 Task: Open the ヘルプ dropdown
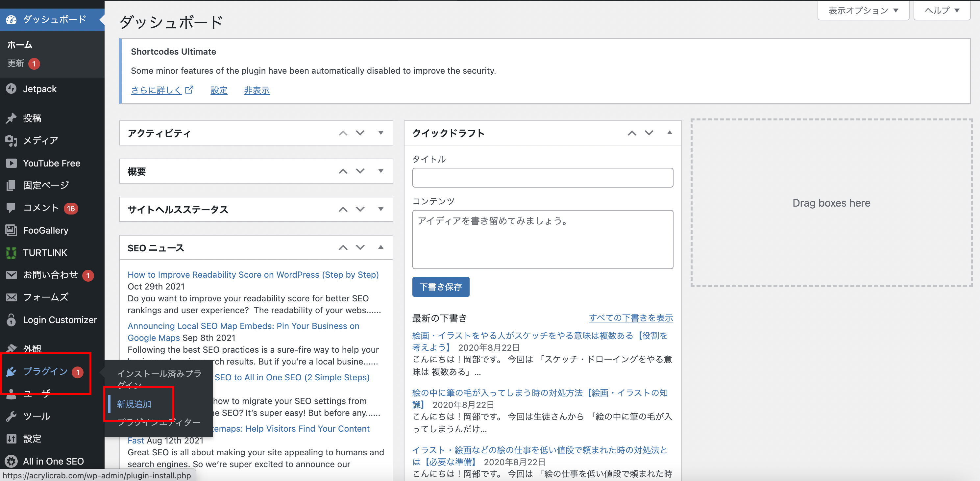pos(942,11)
